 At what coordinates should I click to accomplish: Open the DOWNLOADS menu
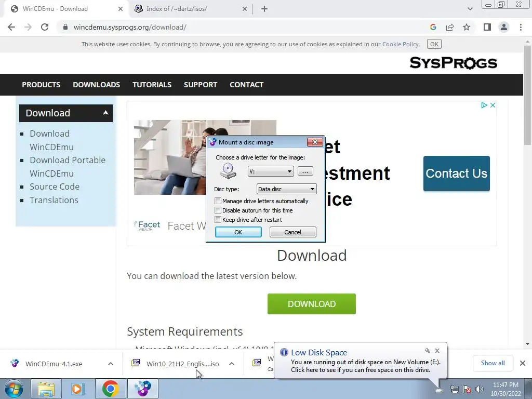(96, 85)
